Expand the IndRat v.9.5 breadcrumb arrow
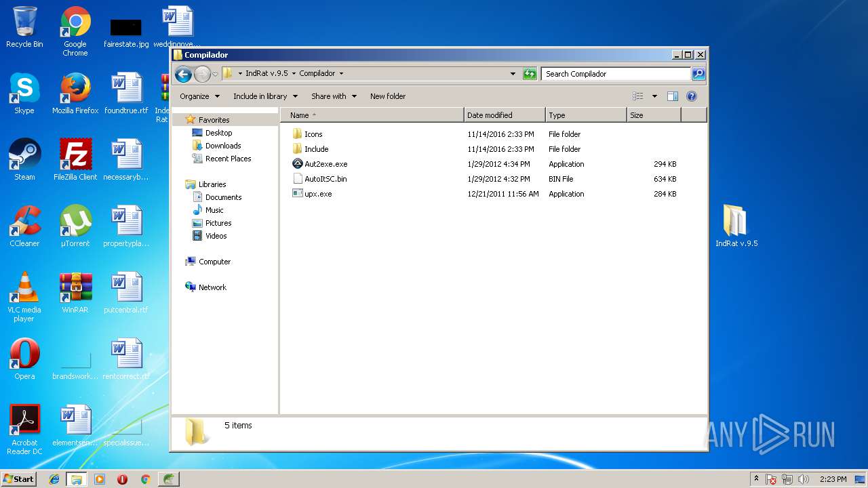Viewport: 868px width, 488px height. tap(294, 74)
